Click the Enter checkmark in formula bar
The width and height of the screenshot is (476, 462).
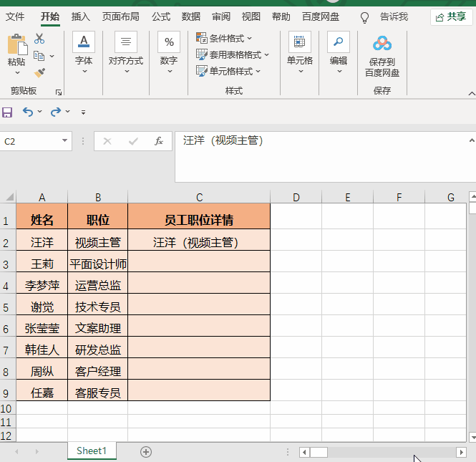click(x=133, y=141)
